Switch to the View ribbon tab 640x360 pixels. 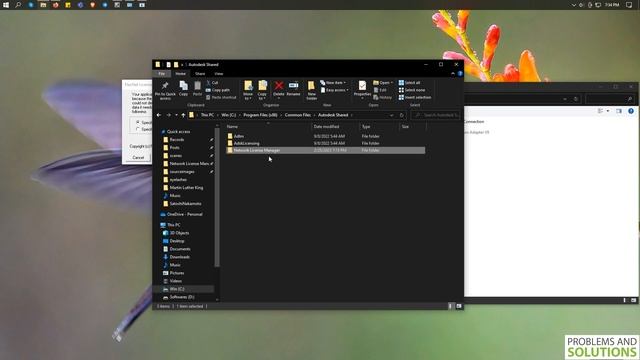(219, 73)
